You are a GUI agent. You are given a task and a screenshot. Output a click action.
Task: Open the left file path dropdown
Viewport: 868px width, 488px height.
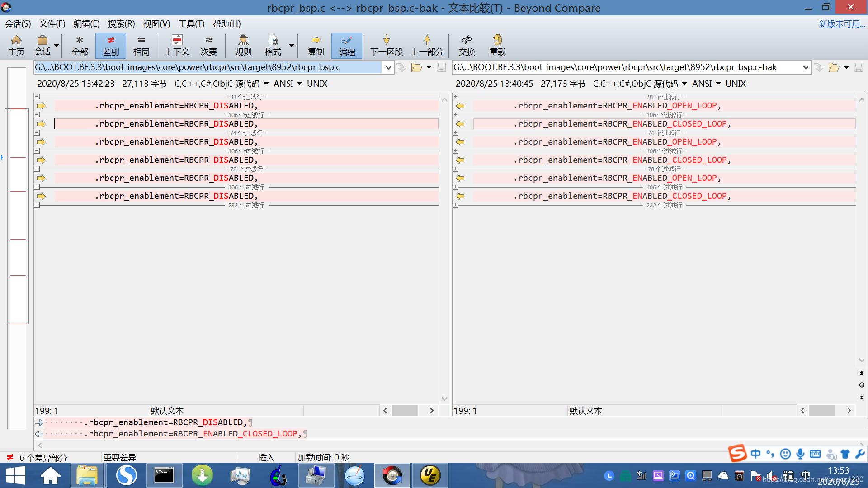pyautogui.click(x=388, y=68)
